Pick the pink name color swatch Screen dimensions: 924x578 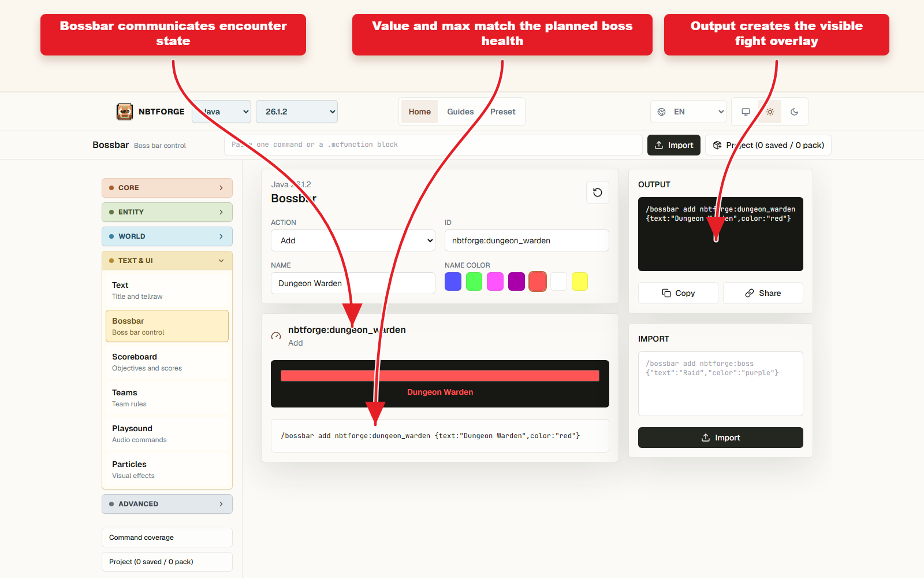tap(495, 281)
